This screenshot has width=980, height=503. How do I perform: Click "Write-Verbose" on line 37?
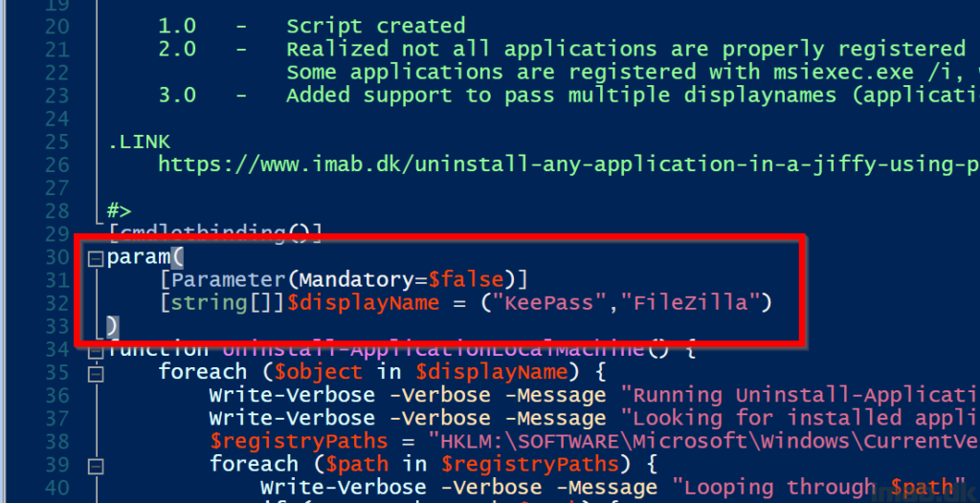292,418
